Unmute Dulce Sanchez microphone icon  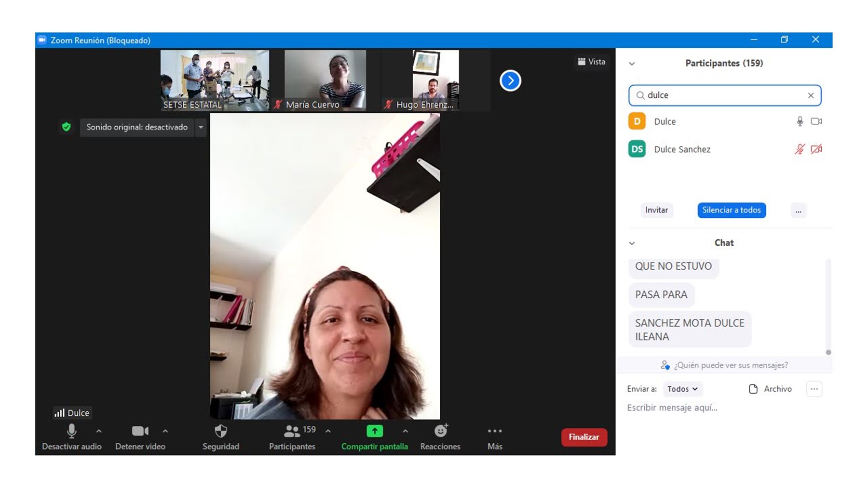(800, 149)
